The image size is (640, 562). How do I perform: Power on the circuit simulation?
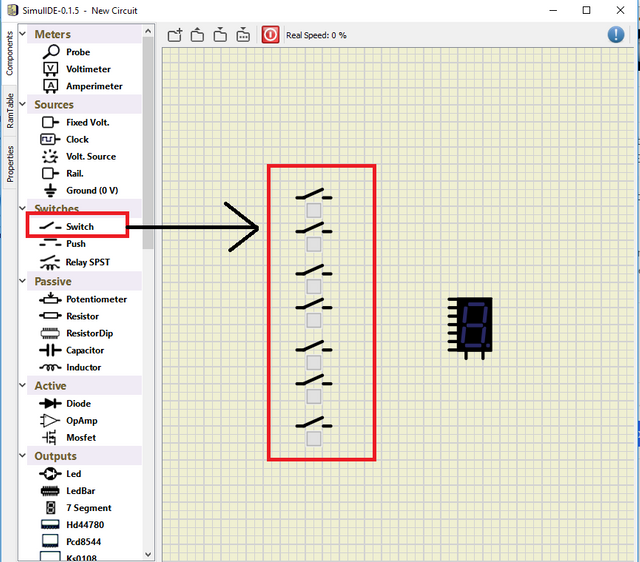(x=270, y=35)
